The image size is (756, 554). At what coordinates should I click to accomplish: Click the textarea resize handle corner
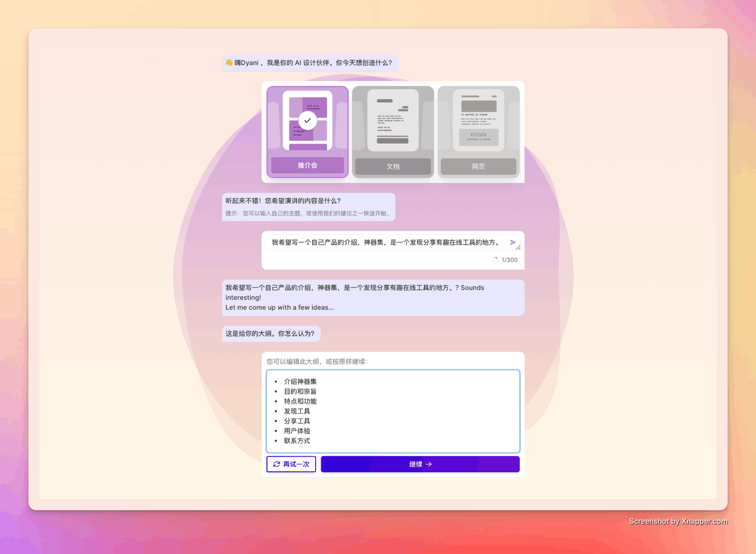[518, 247]
